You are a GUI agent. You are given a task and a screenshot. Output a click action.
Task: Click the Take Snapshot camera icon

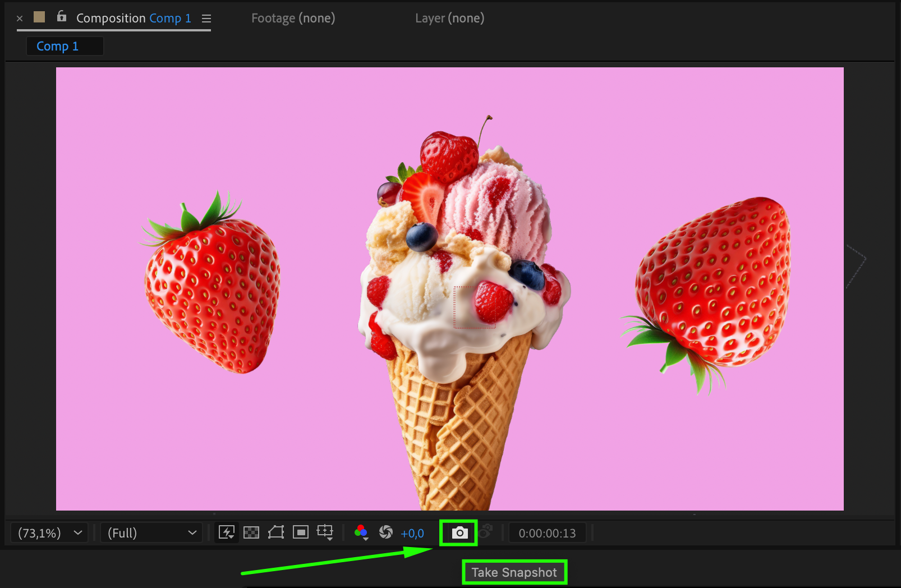(x=459, y=532)
